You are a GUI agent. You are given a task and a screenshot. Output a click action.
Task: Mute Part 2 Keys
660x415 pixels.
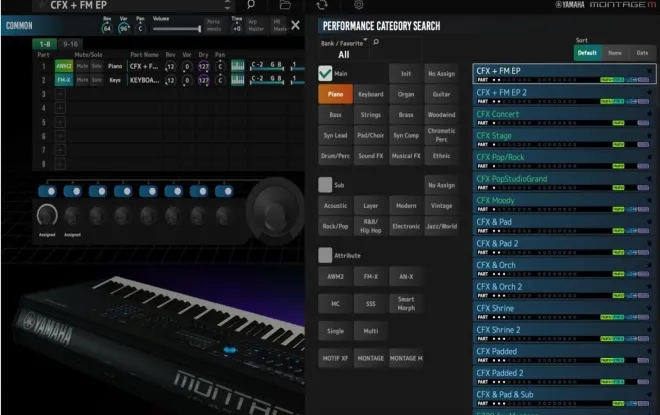[x=82, y=80]
